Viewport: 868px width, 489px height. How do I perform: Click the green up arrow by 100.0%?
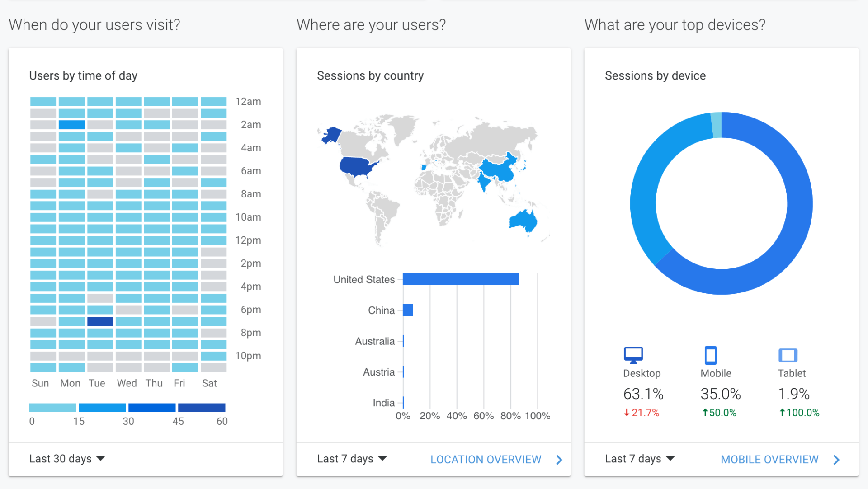click(782, 413)
